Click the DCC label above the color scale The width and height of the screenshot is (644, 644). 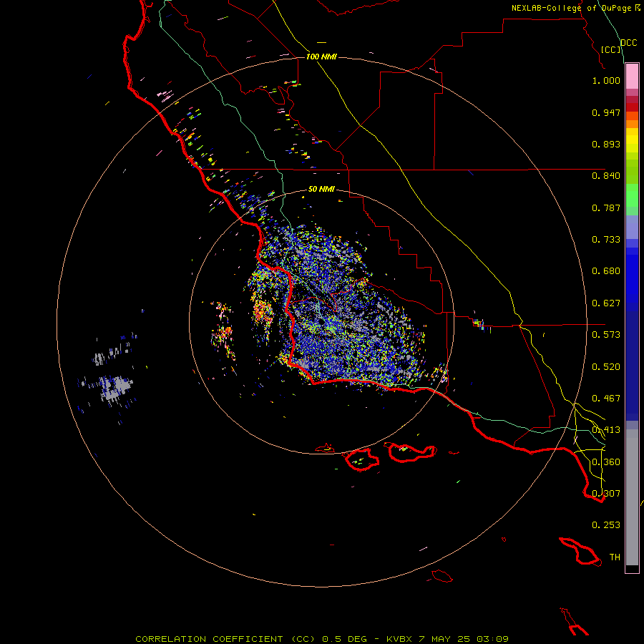click(x=629, y=43)
